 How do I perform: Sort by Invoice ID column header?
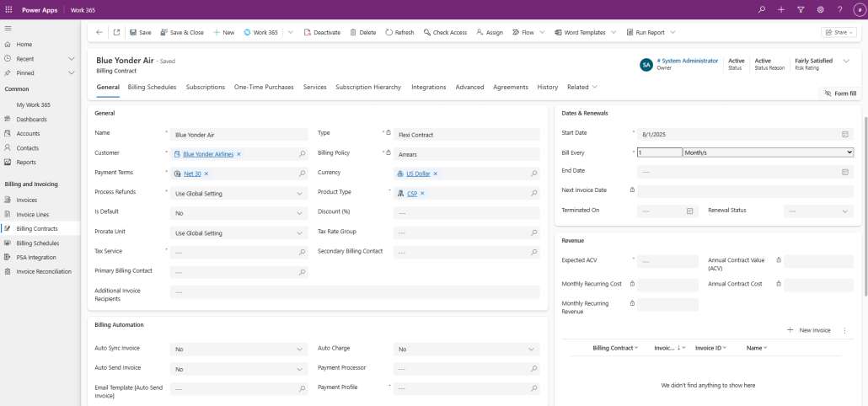click(x=710, y=348)
